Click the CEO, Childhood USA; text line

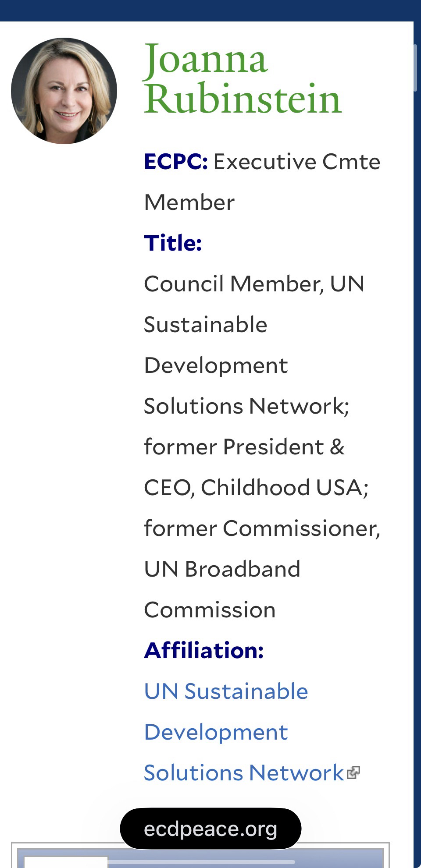[256, 488]
